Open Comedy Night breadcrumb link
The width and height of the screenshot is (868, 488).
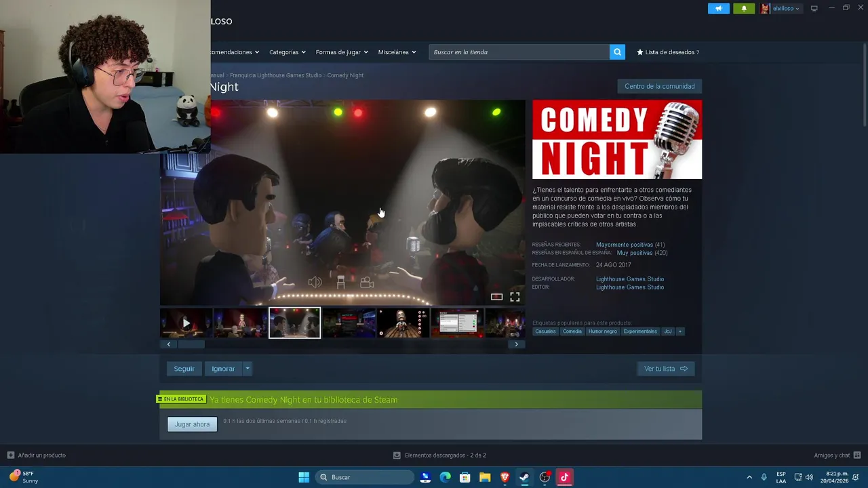(345, 75)
